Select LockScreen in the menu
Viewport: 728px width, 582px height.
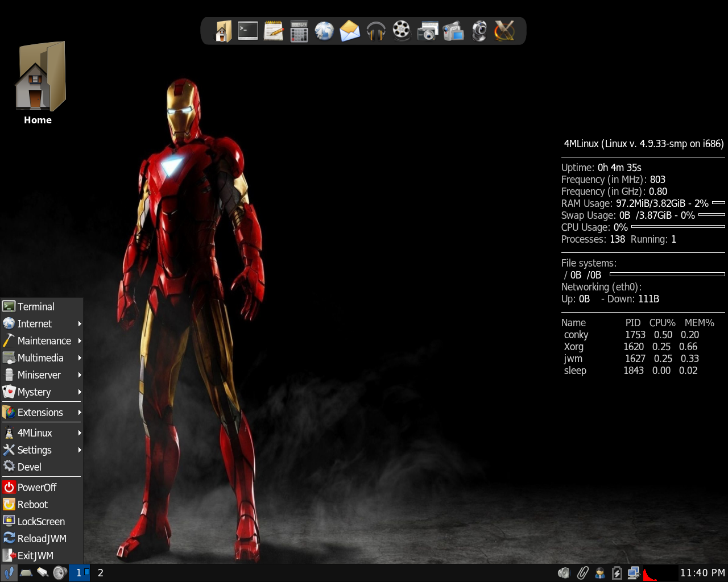pyautogui.click(x=42, y=521)
